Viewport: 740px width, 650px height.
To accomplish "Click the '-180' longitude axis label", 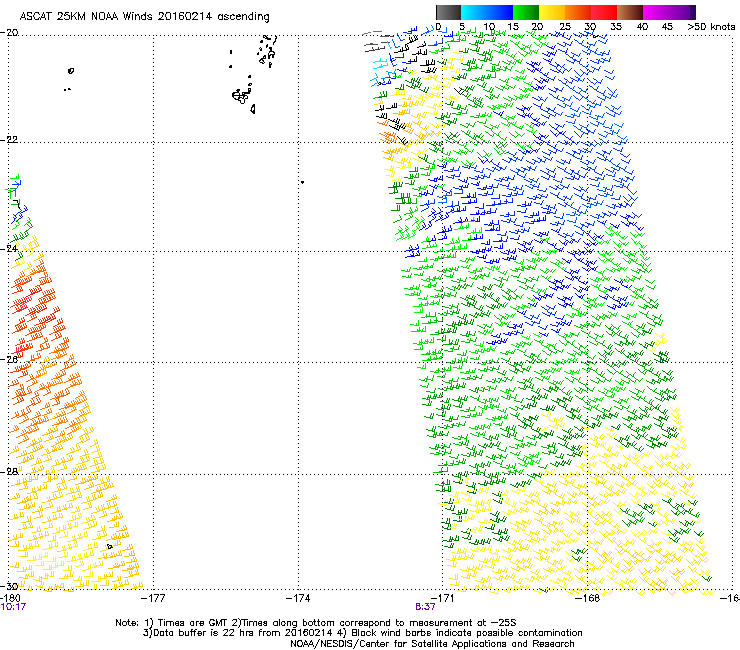I will pos(10,598).
